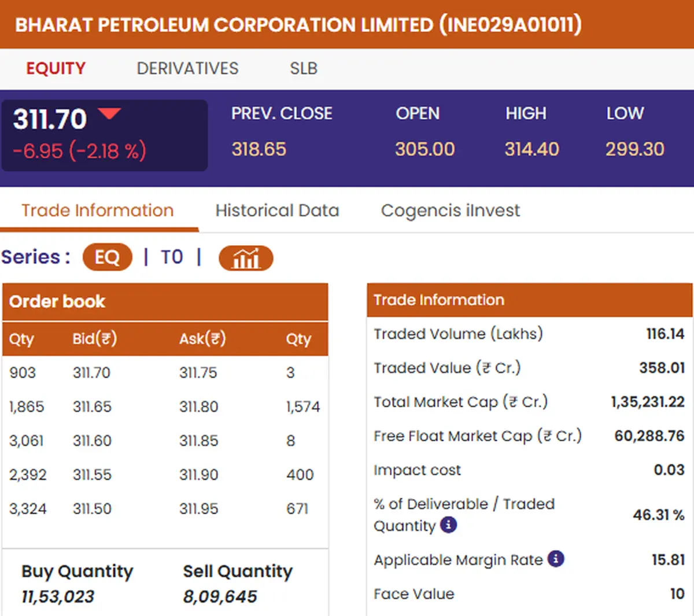Click ask price 311.90
This screenshot has width=694, height=616.
pyautogui.click(x=199, y=475)
